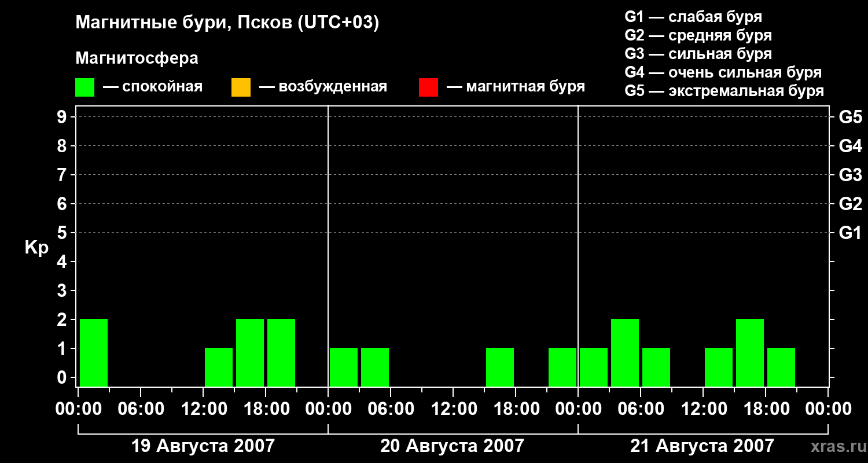Click the 12:00 time label under 20 August
The height and width of the screenshot is (463, 868).
tap(453, 409)
